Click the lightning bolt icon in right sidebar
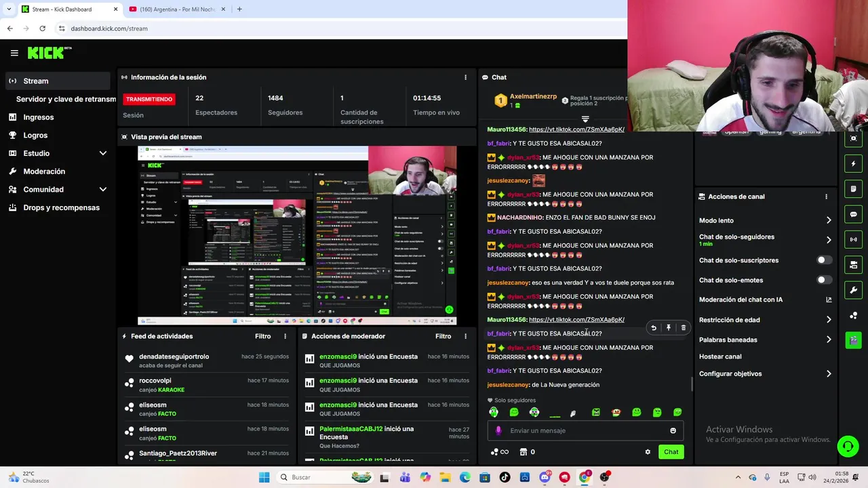Screen dimensions: 868x488 [853, 163]
